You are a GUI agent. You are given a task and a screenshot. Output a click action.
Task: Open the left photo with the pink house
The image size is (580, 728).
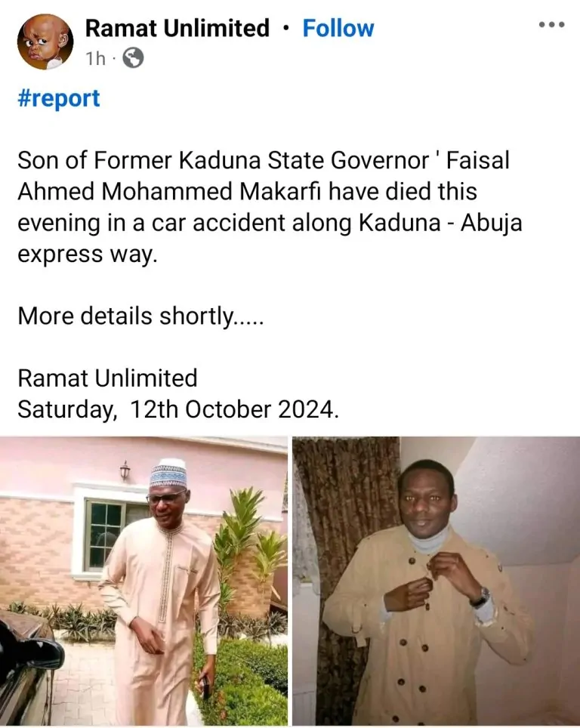pos(143,581)
